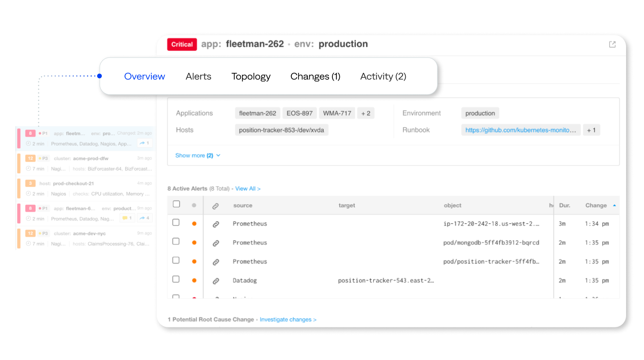This screenshot has width=644, height=360.
Task: Click the Critical severity badge
Action: coord(182,44)
